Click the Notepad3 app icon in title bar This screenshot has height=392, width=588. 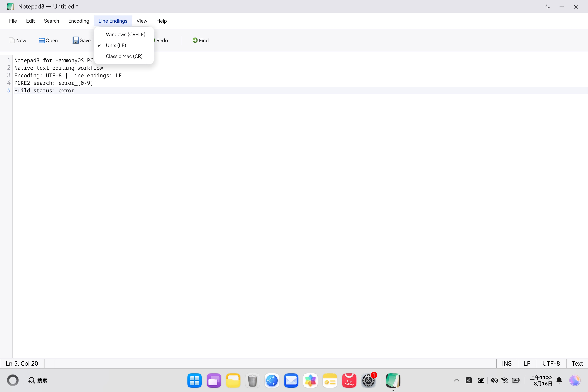pyautogui.click(x=11, y=6)
